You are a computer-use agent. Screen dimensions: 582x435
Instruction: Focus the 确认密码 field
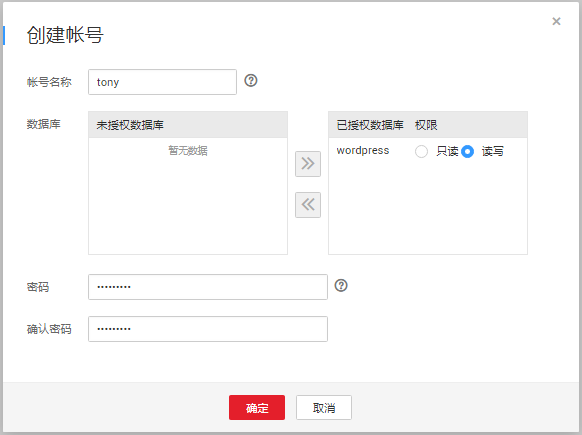tap(208, 329)
